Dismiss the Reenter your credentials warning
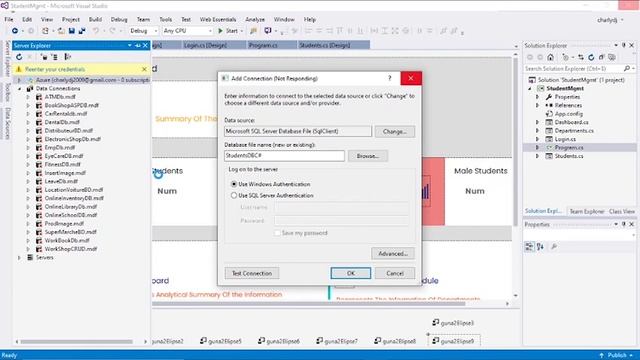The width and height of the screenshot is (640, 360). click(x=144, y=69)
